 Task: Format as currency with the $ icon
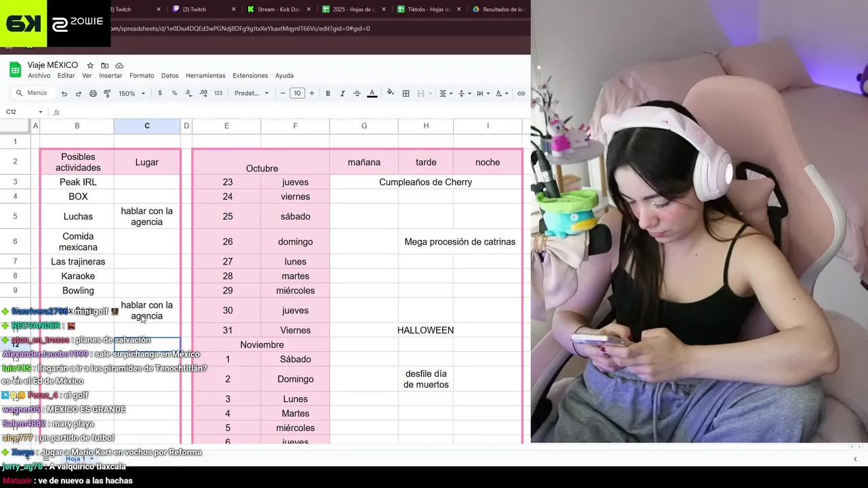point(160,94)
